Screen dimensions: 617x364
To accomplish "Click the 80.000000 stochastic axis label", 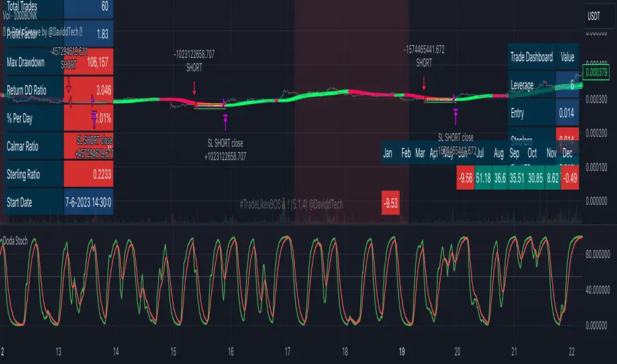I will (x=598, y=255).
